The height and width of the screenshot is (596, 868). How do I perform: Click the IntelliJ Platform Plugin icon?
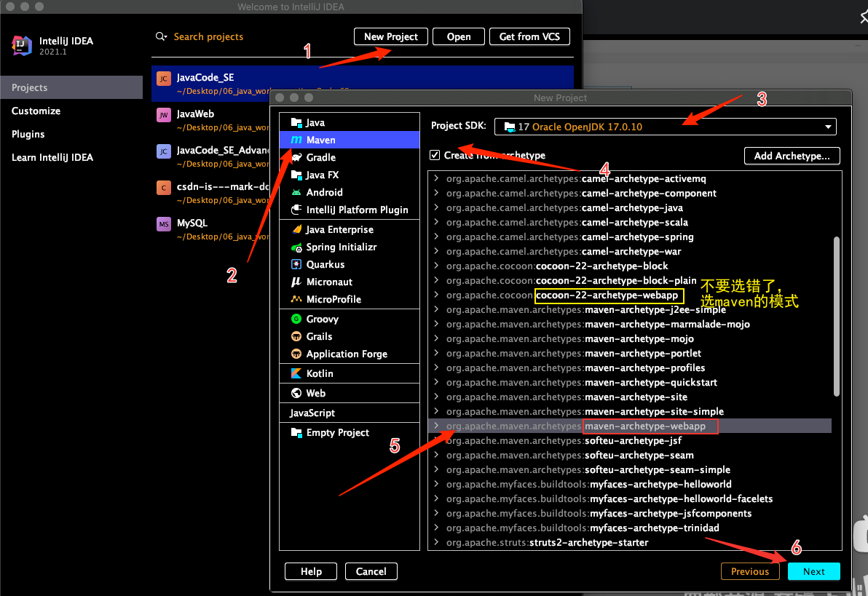(296, 210)
